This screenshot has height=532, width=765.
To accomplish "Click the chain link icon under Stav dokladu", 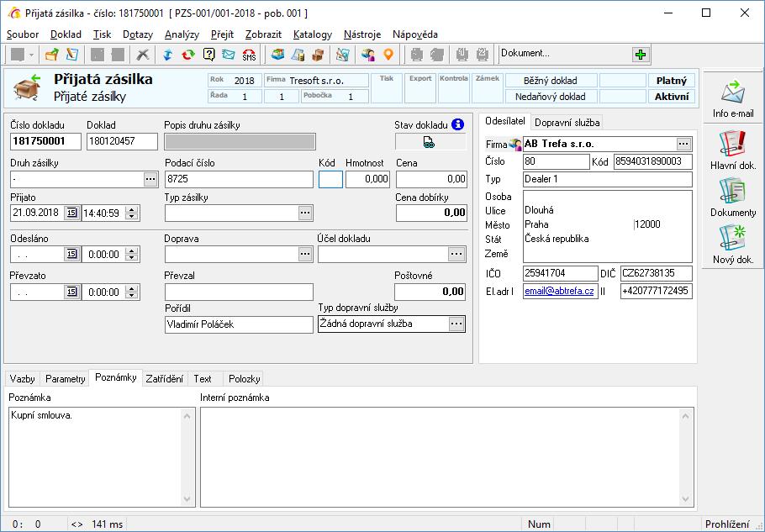I will point(429,142).
